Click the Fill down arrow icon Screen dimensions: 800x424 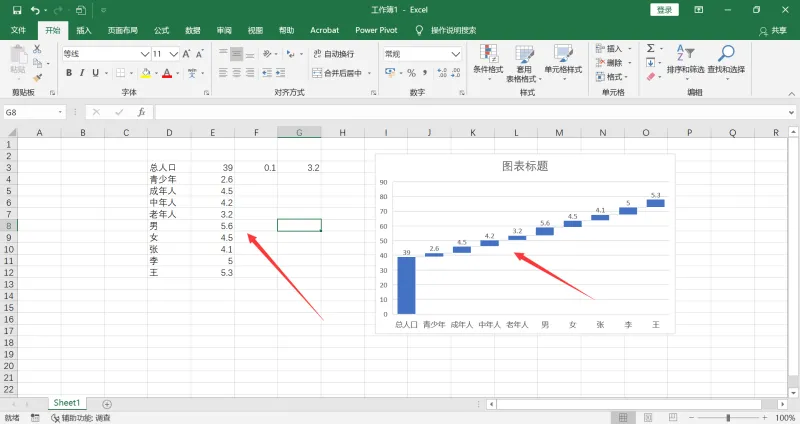(651, 63)
